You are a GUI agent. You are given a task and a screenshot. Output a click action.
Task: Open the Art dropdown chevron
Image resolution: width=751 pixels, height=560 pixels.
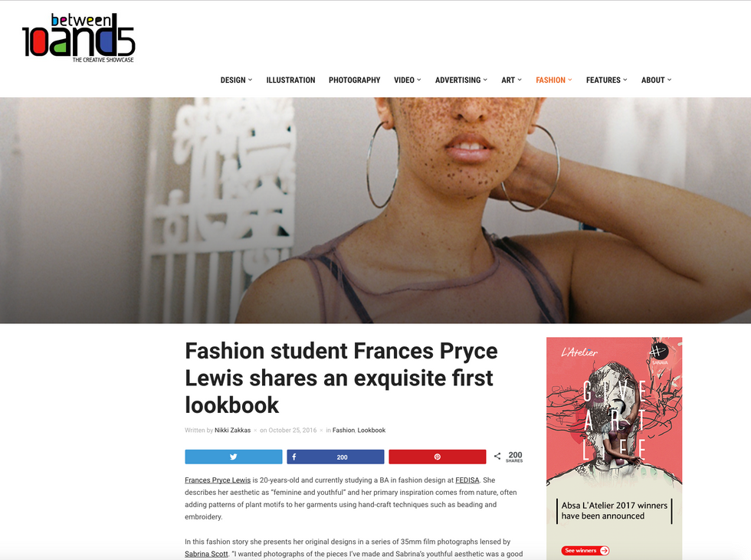[x=520, y=80]
